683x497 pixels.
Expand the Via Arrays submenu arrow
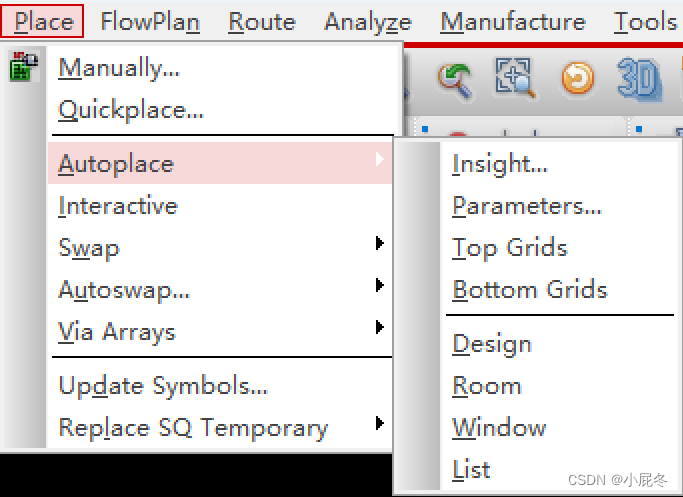[379, 327]
